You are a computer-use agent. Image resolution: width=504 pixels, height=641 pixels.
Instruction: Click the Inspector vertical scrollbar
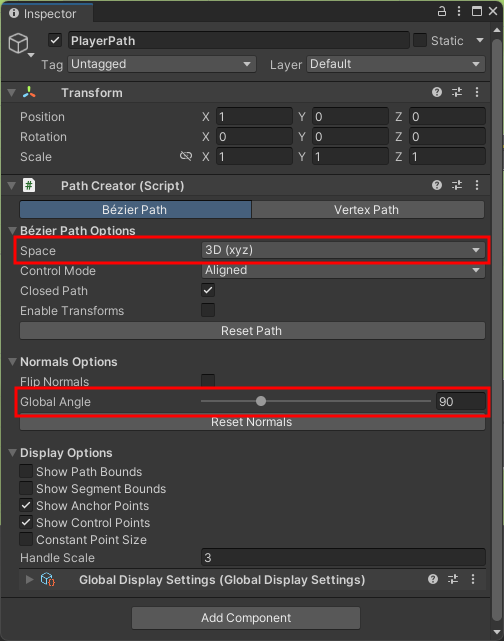pos(497,330)
